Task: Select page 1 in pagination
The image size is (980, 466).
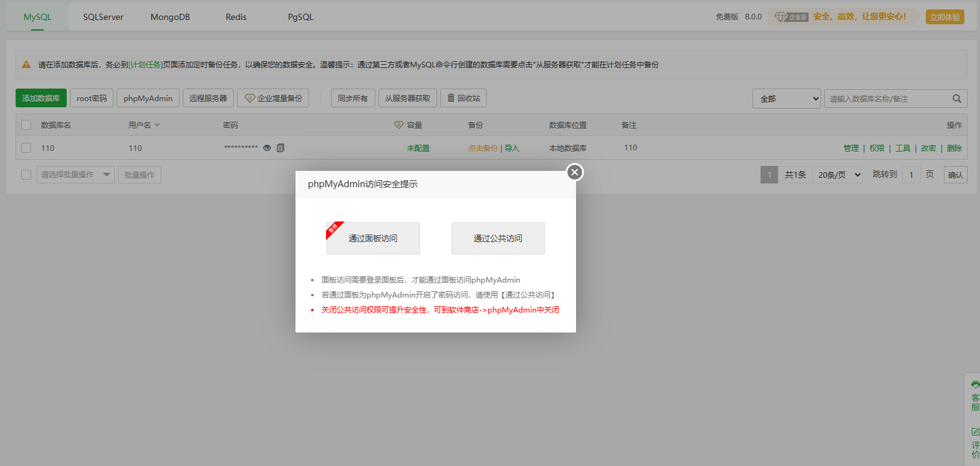Action: click(769, 175)
